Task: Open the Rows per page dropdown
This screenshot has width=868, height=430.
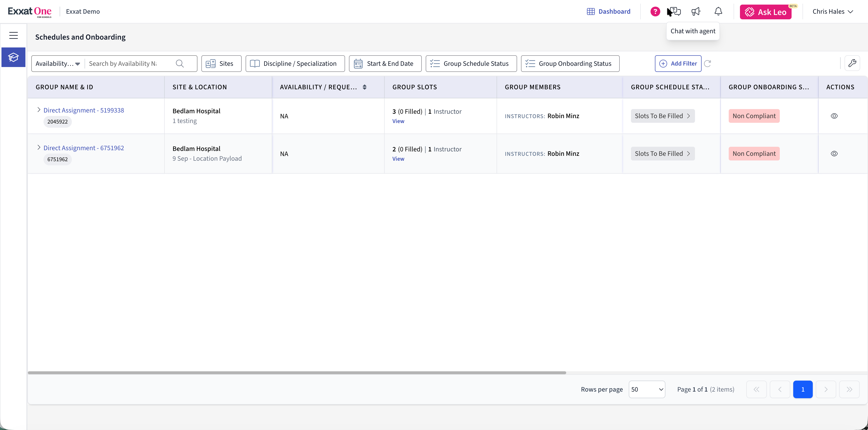Action: (647, 390)
